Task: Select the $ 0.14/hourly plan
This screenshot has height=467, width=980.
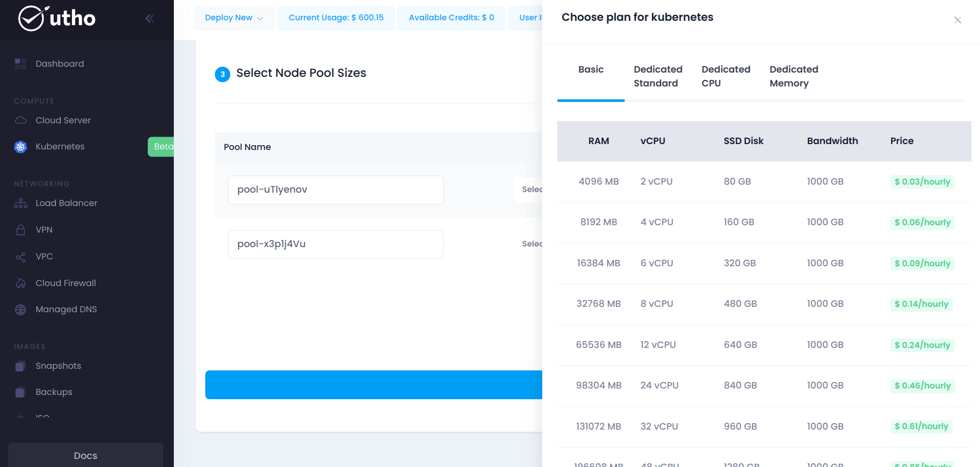Action: [x=921, y=304]
